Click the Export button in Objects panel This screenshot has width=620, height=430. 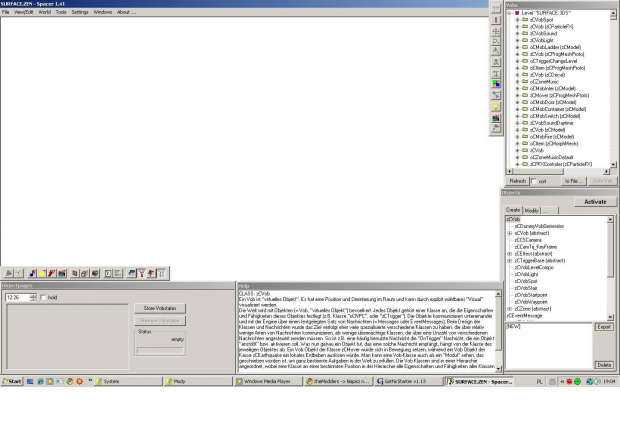[x=604, y=327]
